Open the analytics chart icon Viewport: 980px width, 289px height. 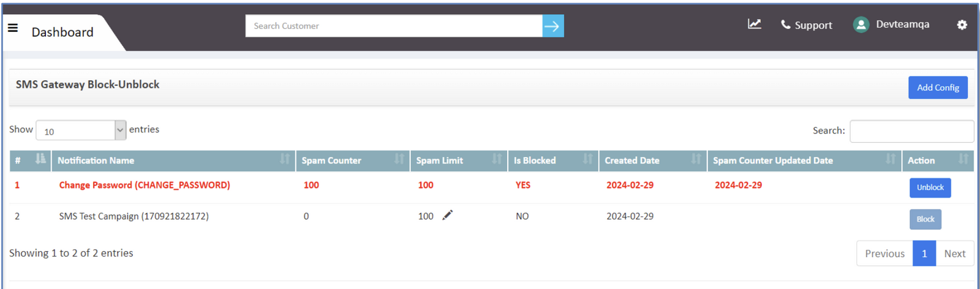(x=754, y=24)
